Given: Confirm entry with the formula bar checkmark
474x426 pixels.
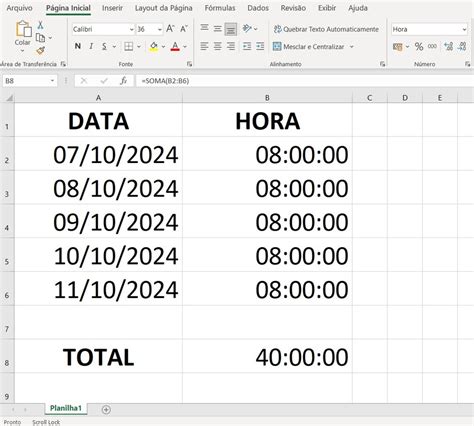Looking at the screenshot, I should coord(104,81).
